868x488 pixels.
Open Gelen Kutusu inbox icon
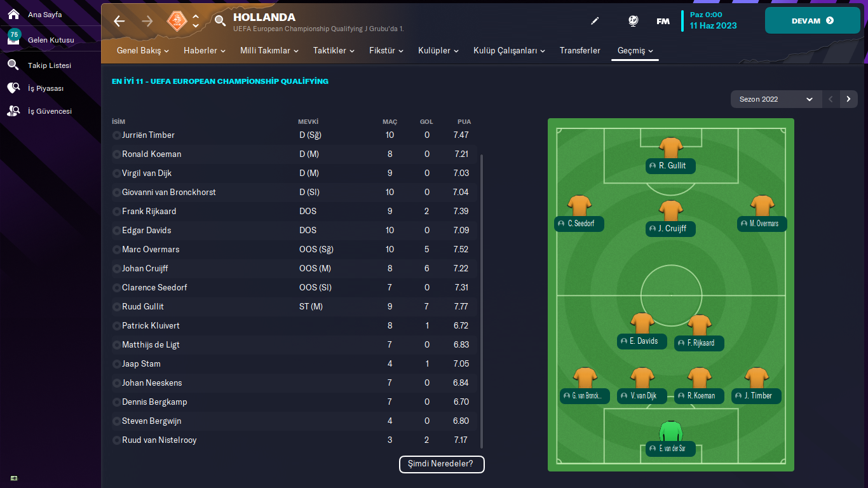13,39
